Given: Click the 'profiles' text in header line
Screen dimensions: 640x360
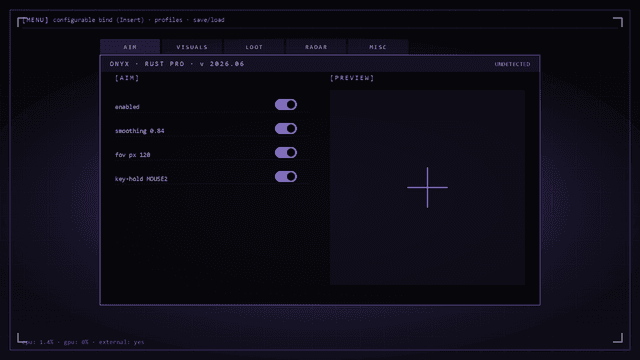Looking at the screenshot, I should point(168,20).
